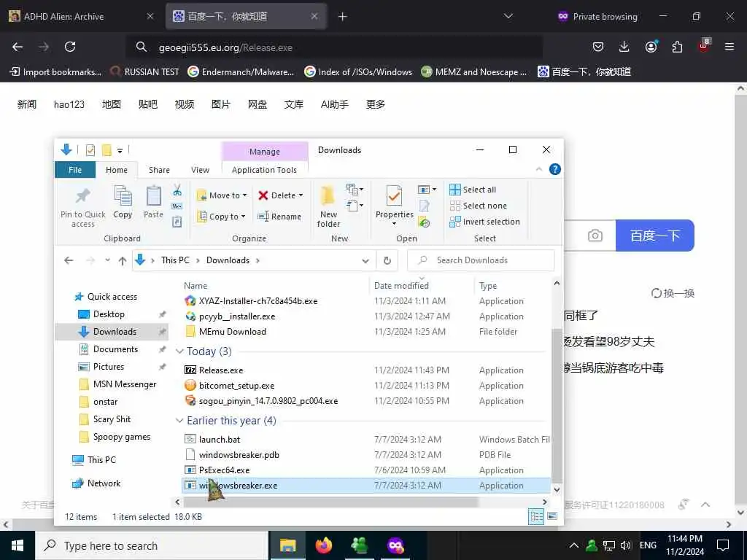
Task: Switch to the Share ribbon tab
Action: pos(159,170)
